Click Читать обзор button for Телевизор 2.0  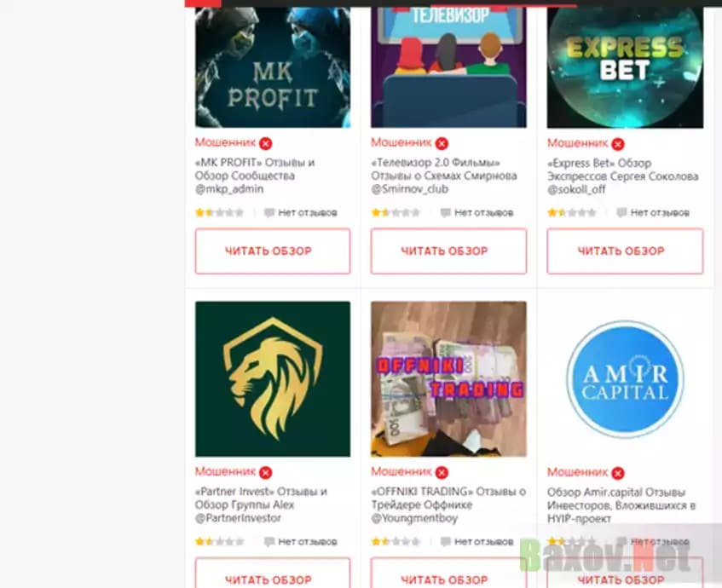coord(448,251)
